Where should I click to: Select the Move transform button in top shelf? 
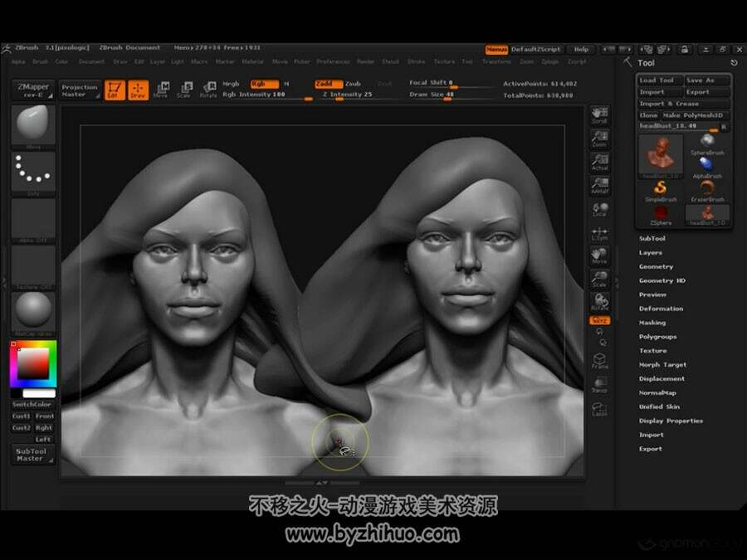(x=161, y=90)
